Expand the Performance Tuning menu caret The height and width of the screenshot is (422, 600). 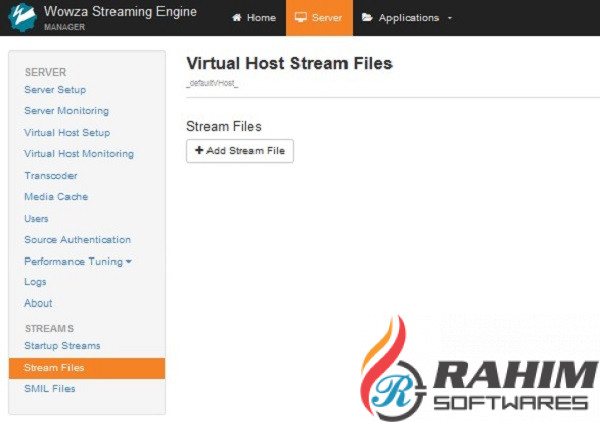click(129, 262)
